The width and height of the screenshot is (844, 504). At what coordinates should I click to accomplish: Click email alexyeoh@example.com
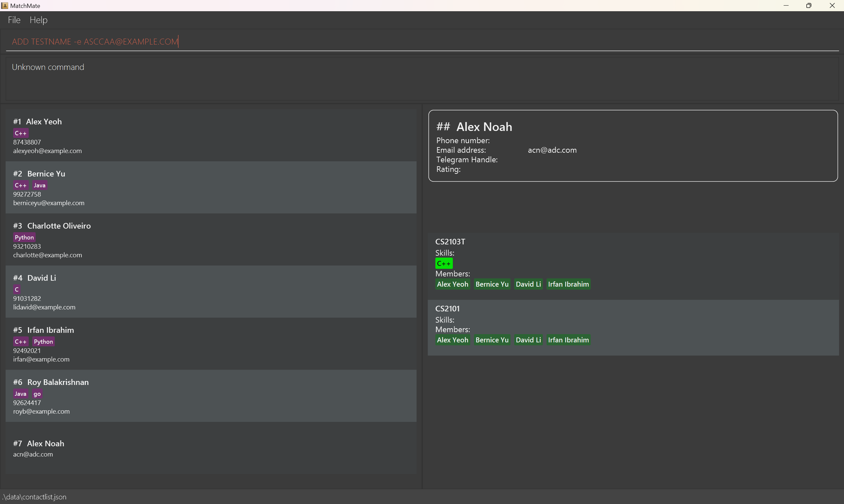pos(47,151)
